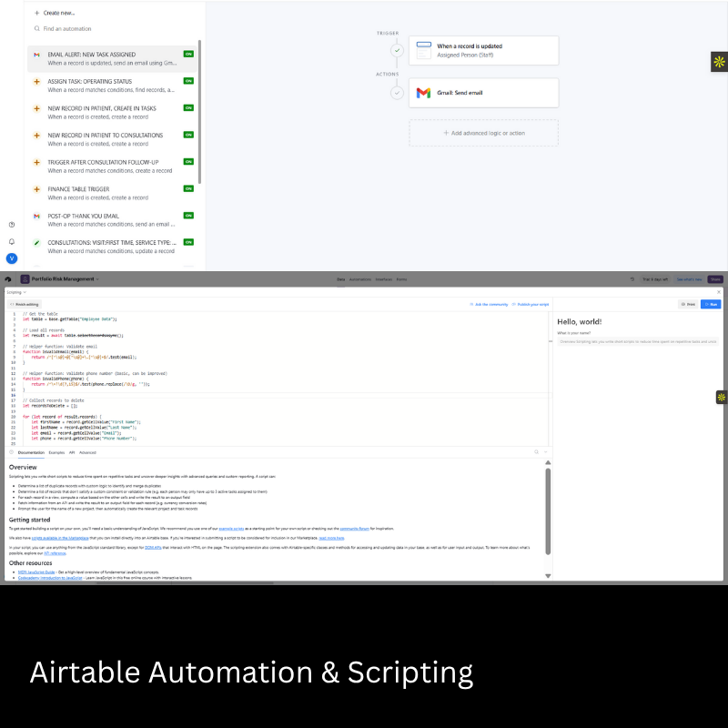Viewport: 728px width, 728px height.
Task: Collapse the documentation panel with the chevron
Action: tap(545, 452)
